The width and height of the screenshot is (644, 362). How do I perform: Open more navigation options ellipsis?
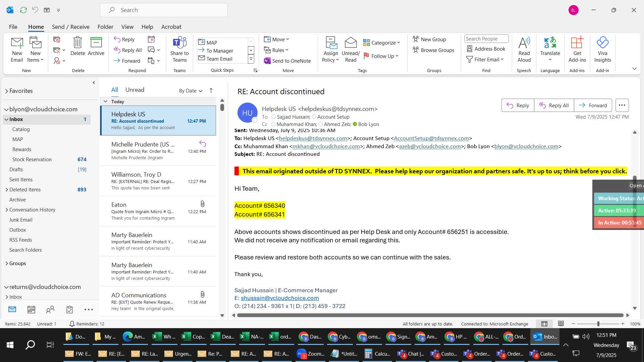tap(89, 309)
